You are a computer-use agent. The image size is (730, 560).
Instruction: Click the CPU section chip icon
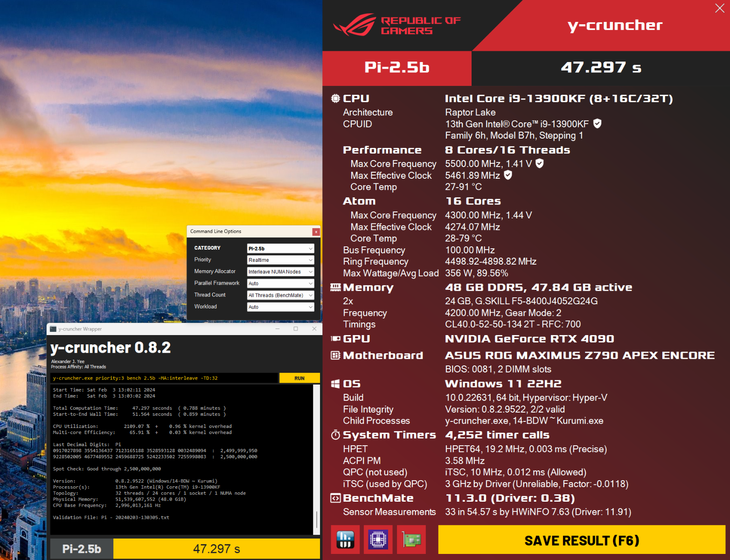[x=335, y=98]
